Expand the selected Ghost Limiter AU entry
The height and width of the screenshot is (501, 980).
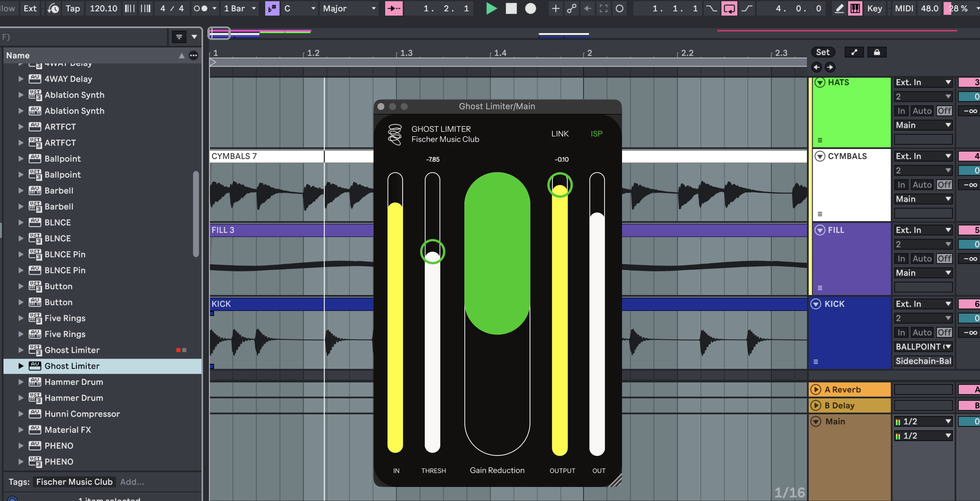(21, 366)
